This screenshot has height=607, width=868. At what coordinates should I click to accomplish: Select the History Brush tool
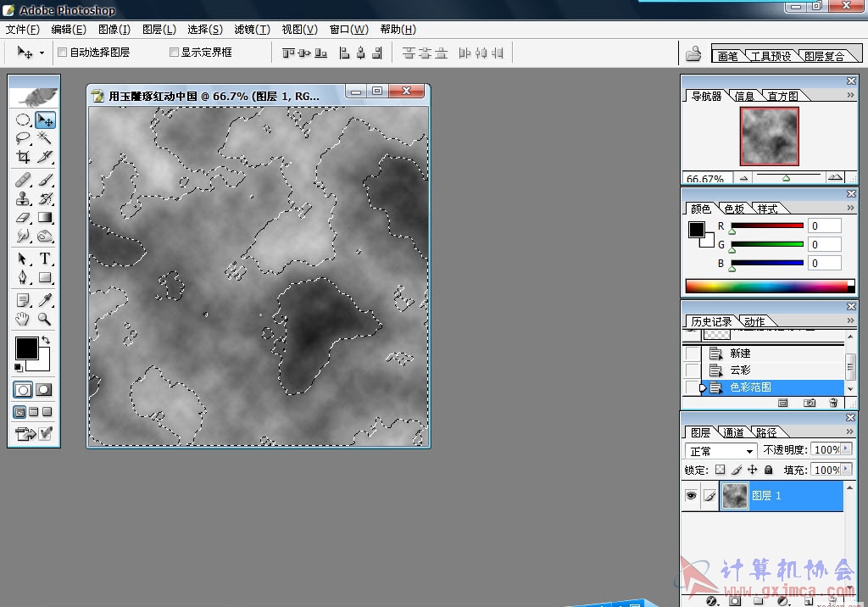coord(45,198)
